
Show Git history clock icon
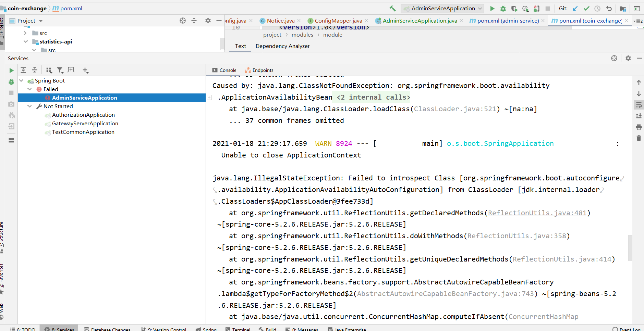point(597,8)
